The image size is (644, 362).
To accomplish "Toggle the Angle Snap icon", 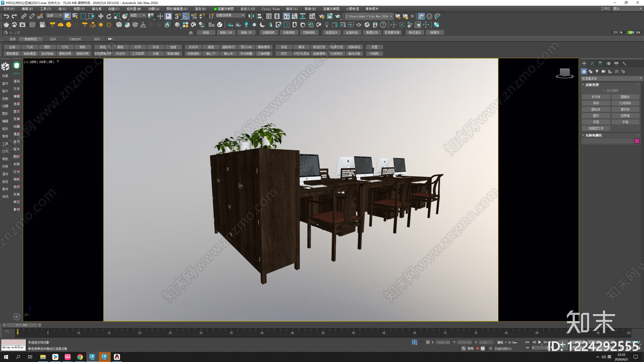I will pyautogui.click(x=186, y=16).
